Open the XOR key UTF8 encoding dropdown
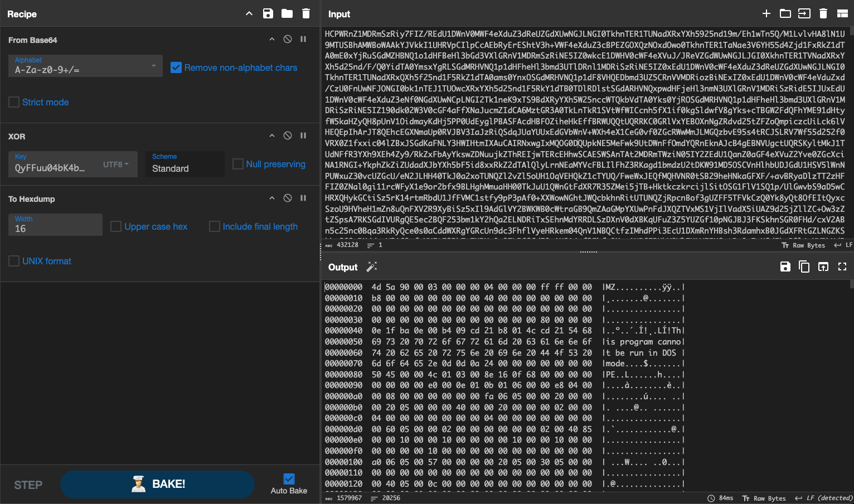The width and height of the screenshot is (854, 504). click(x=116, y=164)
